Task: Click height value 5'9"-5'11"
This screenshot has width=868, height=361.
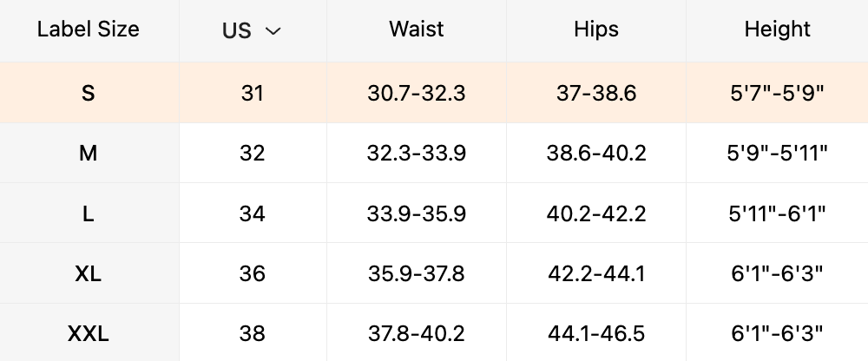Action: tap(777, 154)
